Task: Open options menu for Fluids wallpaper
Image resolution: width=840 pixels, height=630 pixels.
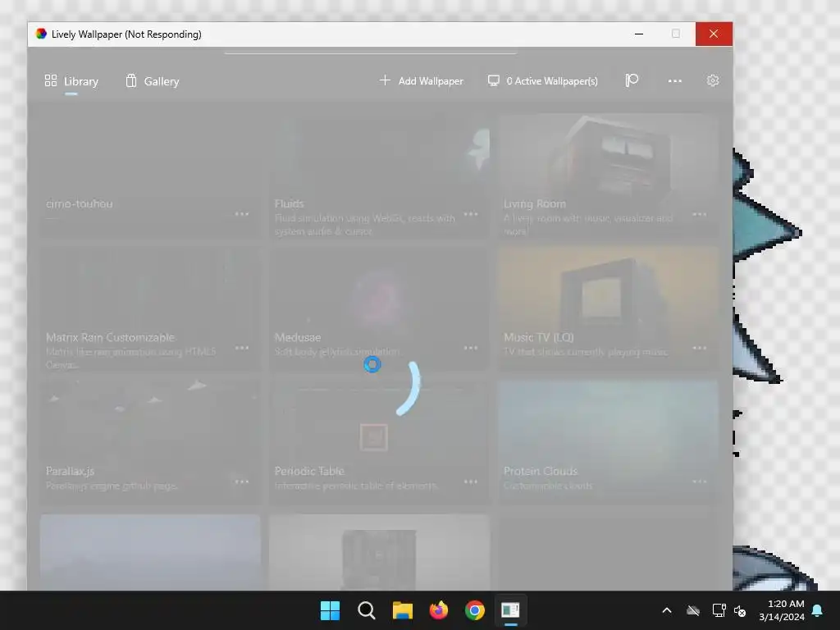Action: coord(470,214)
